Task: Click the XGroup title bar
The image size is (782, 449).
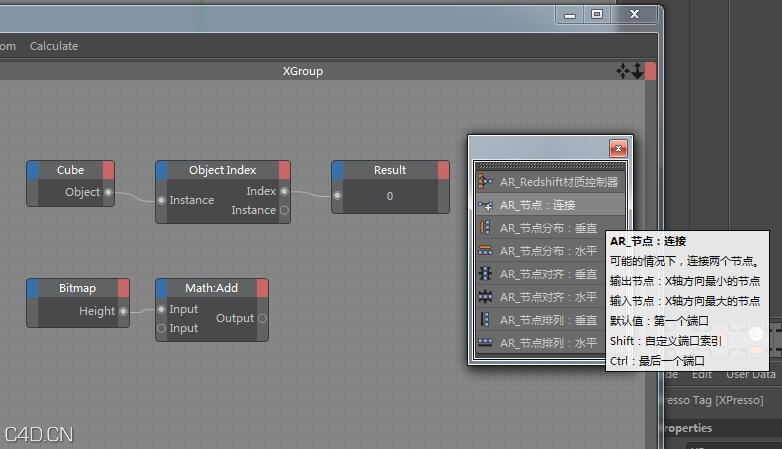Action: coord(302,71)
